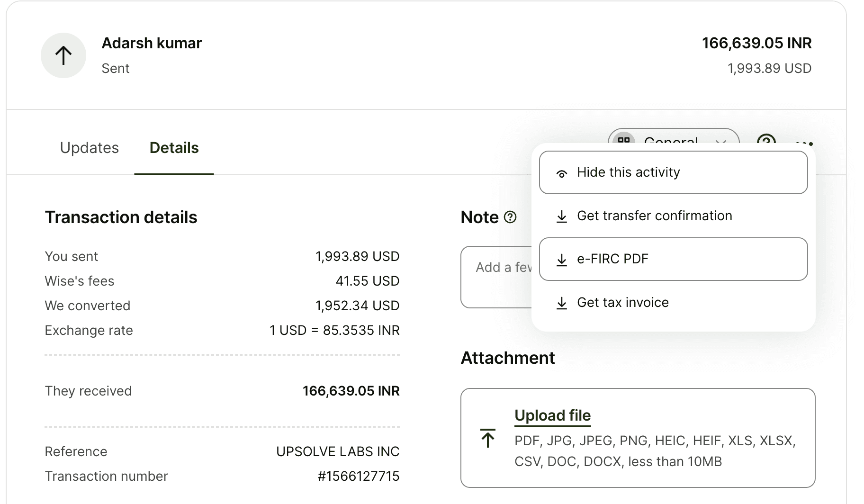The image size is (864, 504).
Task: Click the Upload file link
Action: click(552, 415)
